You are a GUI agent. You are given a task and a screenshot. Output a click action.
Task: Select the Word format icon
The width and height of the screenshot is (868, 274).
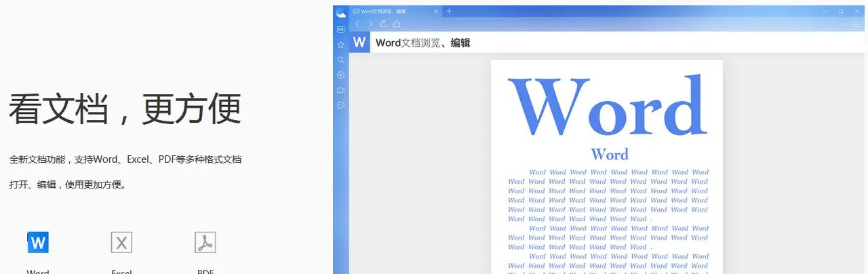point(38,242)
